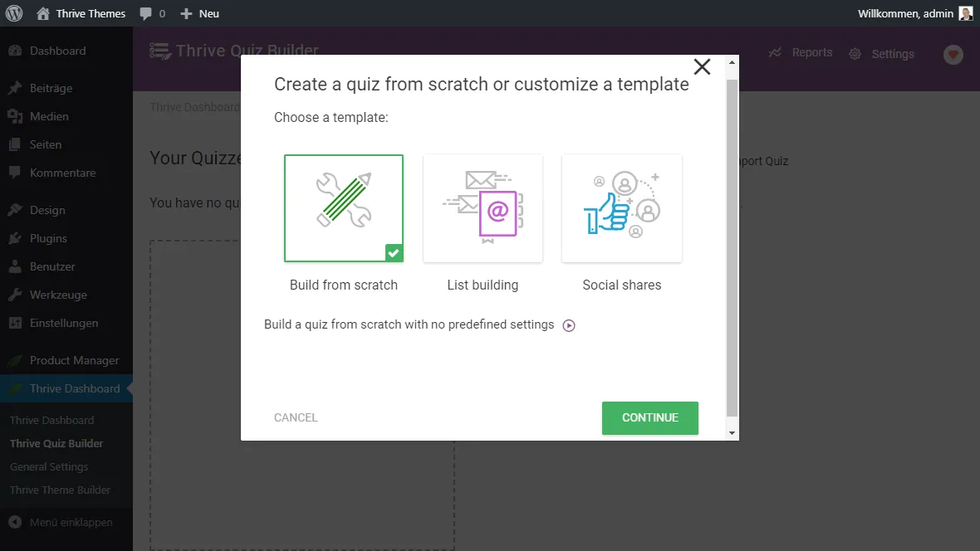Open the Design menu item

[66, 210]
